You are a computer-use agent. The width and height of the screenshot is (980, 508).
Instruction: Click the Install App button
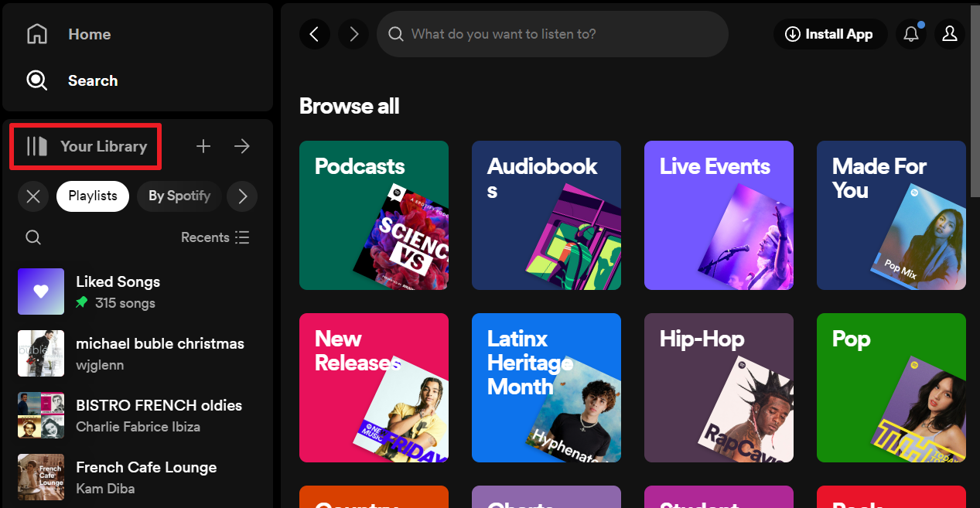829,34
